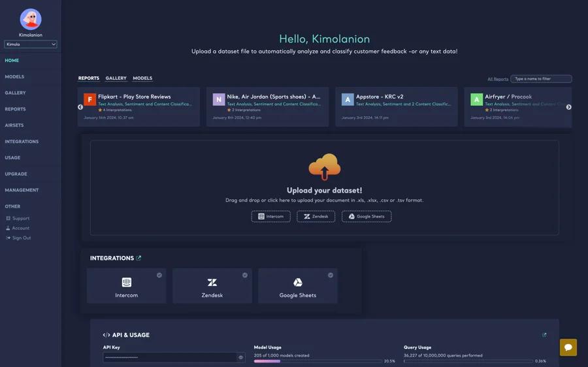The height and width of the screenshot is (367, 588).
Task: Open UPGRADE in the sidebar
Action: (16, 174)
